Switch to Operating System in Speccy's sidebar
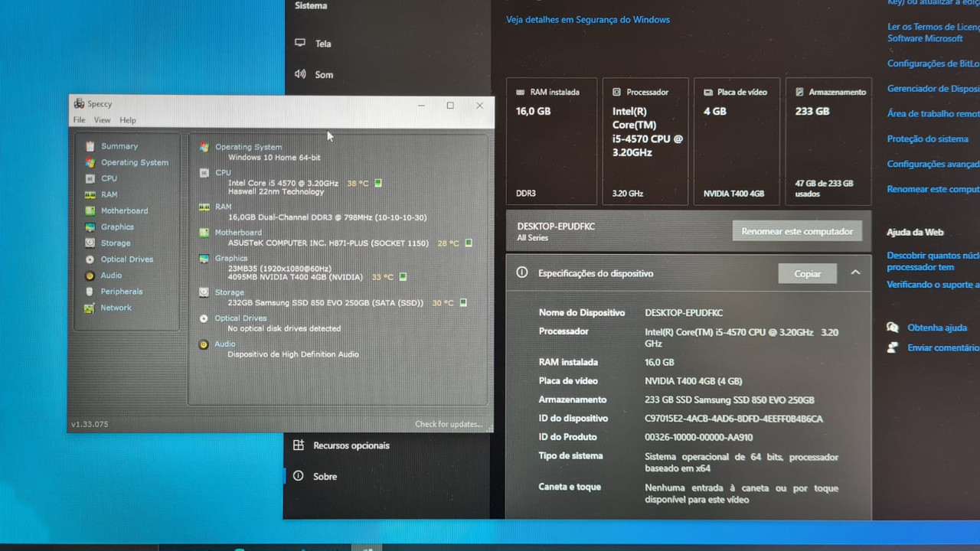 [135, 162]
